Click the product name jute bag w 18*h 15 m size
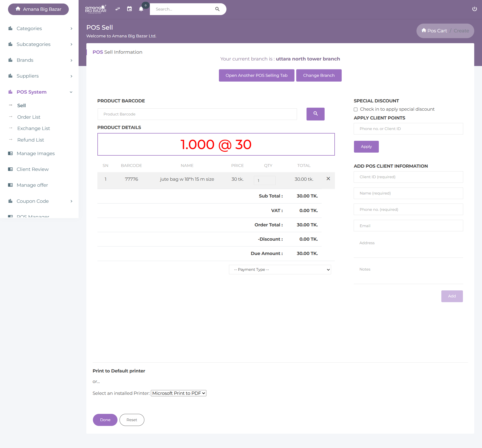The height and width of the screenshot is (448, 482). tap(187, 179)
